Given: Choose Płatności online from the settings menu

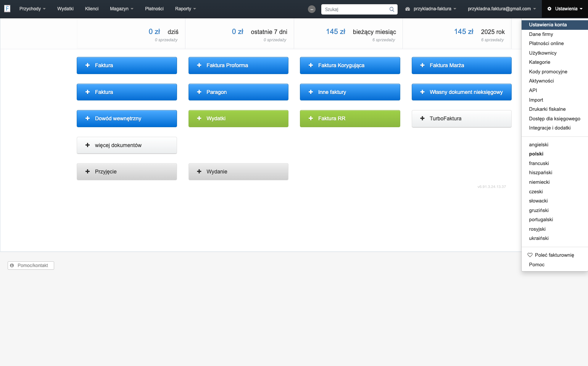Looking at the screenshot, I should pos(555,44).
